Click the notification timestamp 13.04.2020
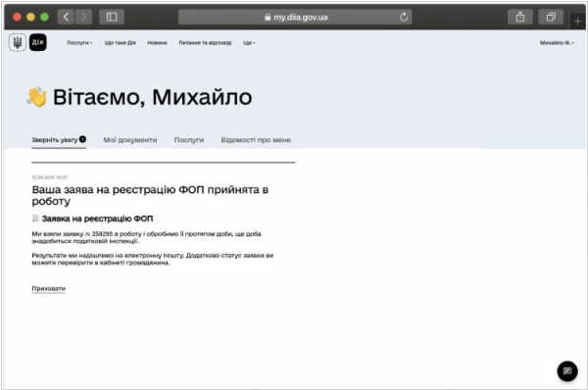The image size is (588, 390). click(49, 177)
